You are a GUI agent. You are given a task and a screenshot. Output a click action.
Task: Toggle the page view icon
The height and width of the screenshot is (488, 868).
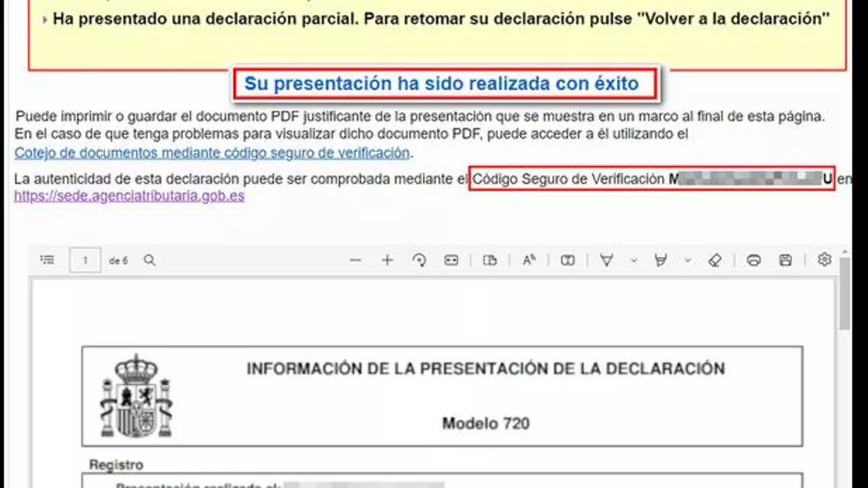(x=490, y=260)
